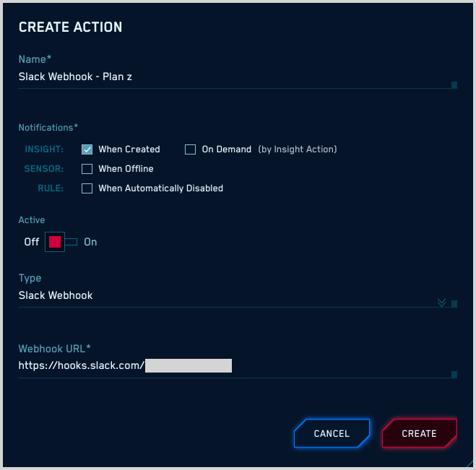
Task: Click the When Automatically Disabled label text
Action: 160,188
